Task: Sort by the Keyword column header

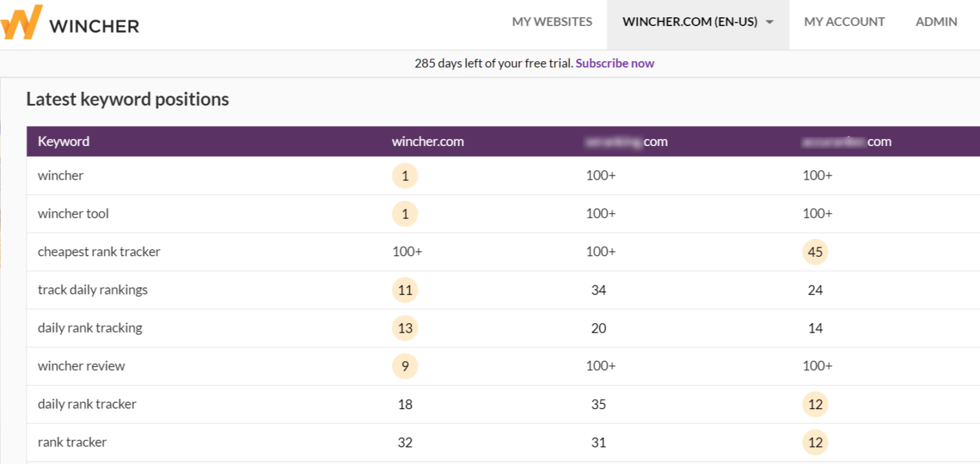Action: [x=63, y=141]
